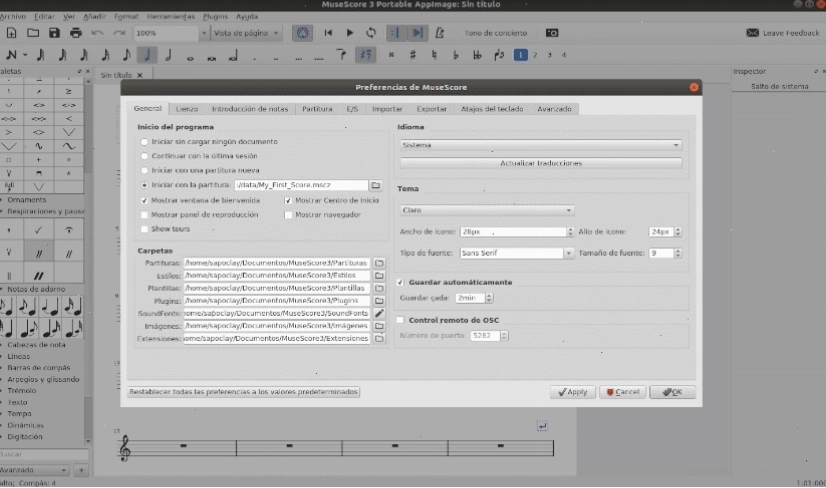
Task: Browse folder for Partituras path
Action: coord(379,262)
